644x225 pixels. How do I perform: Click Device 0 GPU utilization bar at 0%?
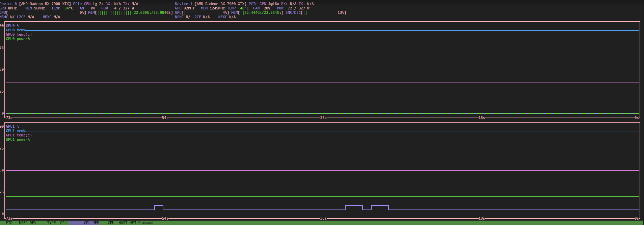(x=43, y=12)
